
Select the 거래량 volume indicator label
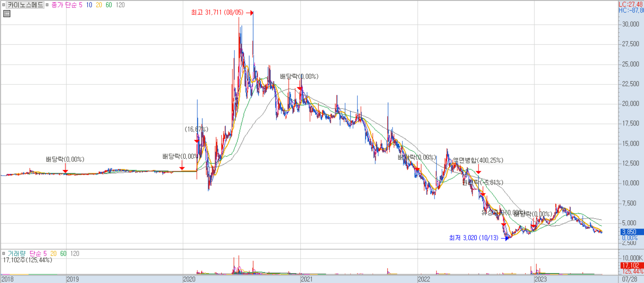point(17,254)
